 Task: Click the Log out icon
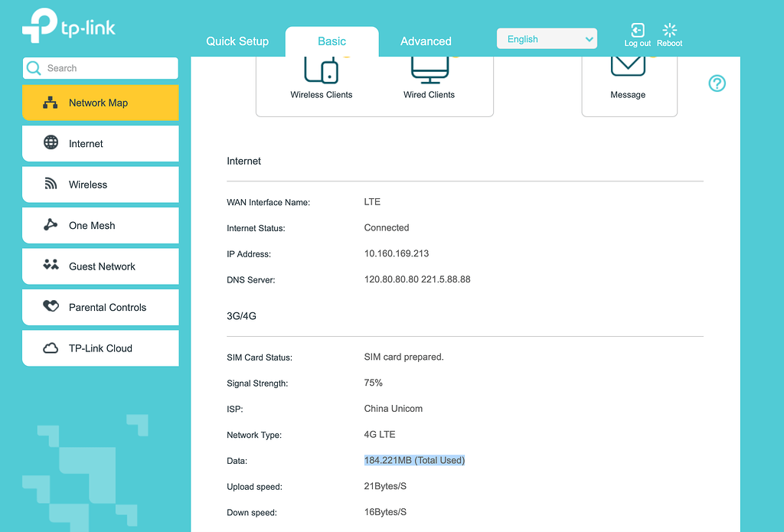[x=637, y=31]
